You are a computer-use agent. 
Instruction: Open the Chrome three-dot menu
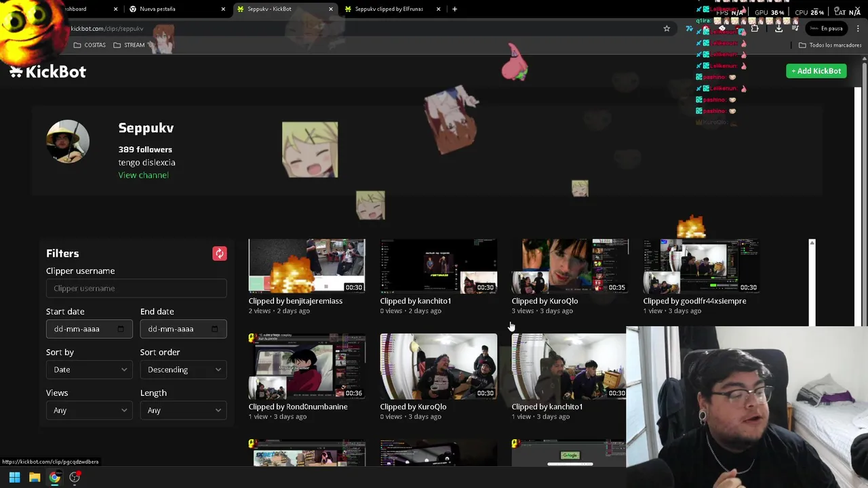[858, 28]
